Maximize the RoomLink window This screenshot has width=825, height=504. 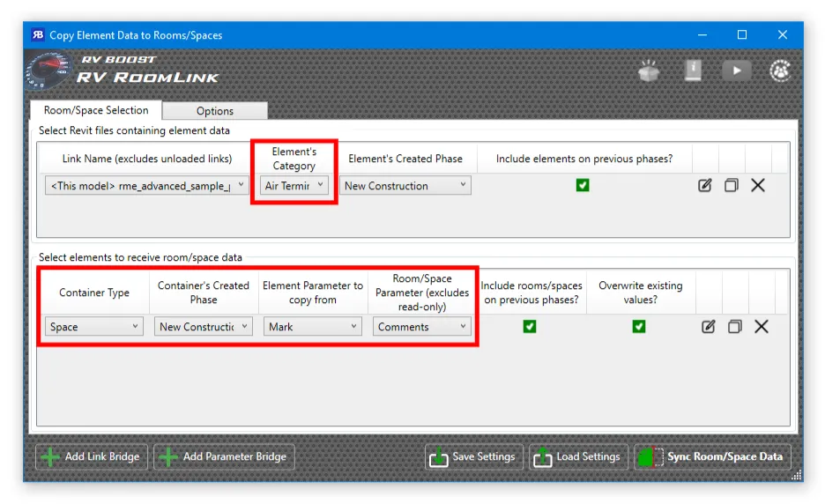742,34
